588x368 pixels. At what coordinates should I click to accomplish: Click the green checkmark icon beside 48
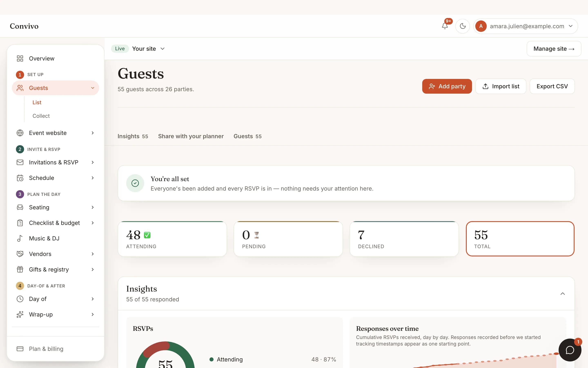tap(147, 235)
